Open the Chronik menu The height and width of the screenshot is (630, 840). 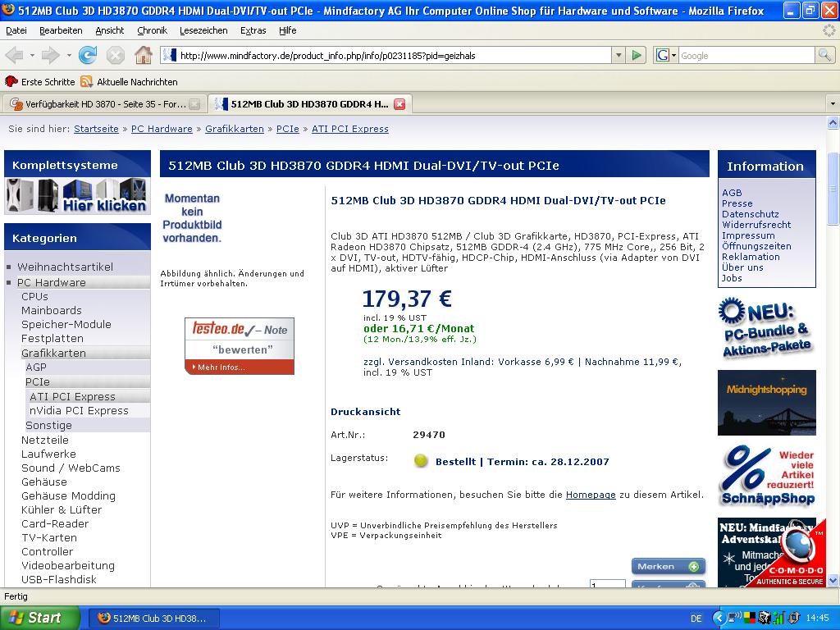click(152, 30)
